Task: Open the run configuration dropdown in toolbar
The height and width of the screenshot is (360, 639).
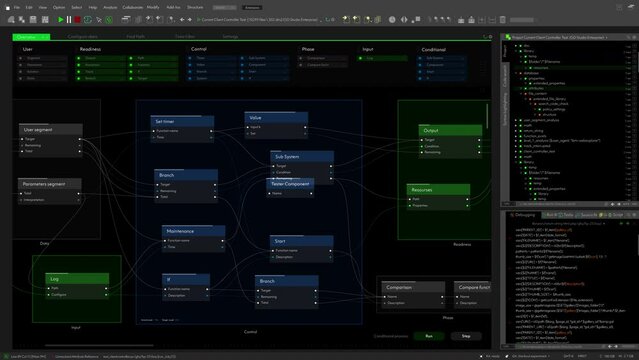Action: pos(259,20)
